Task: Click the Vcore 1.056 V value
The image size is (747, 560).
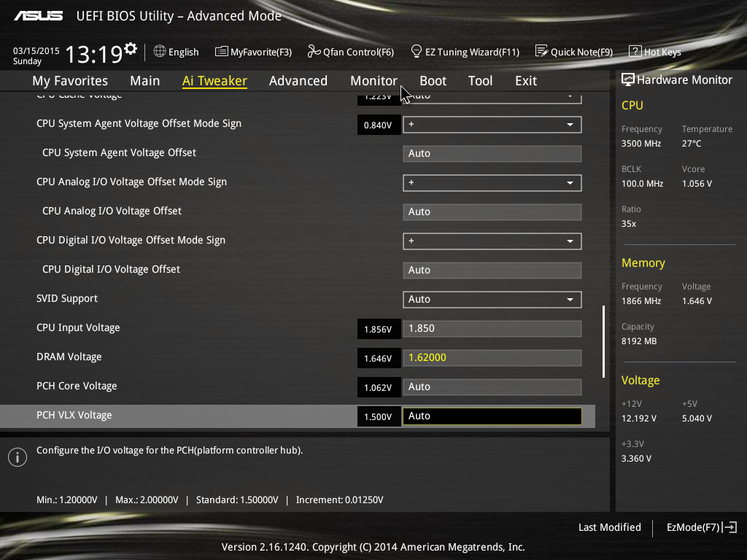Action: click(x=697, y=183)
